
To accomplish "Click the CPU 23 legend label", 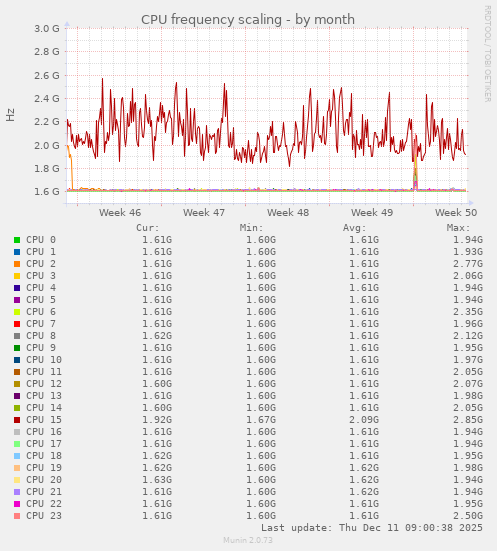I will click(44, 516).
